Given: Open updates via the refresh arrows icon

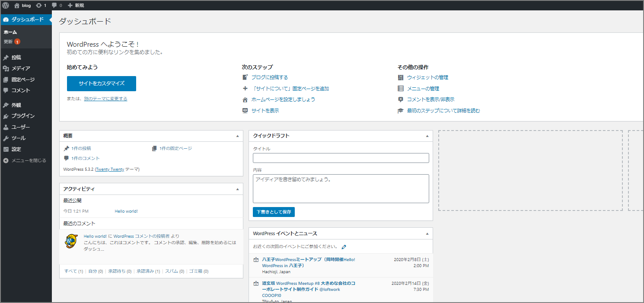Looking at the screenshot, I should tap(39, 6).
